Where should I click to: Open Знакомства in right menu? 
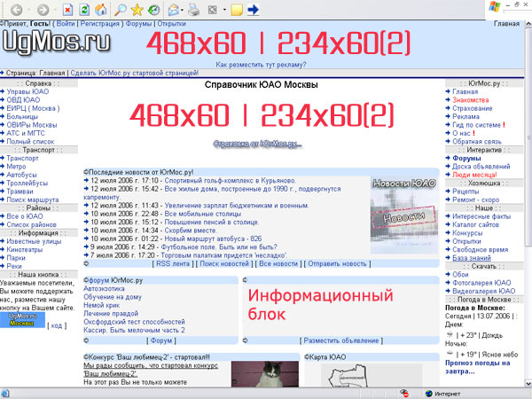tap(470, 99)
